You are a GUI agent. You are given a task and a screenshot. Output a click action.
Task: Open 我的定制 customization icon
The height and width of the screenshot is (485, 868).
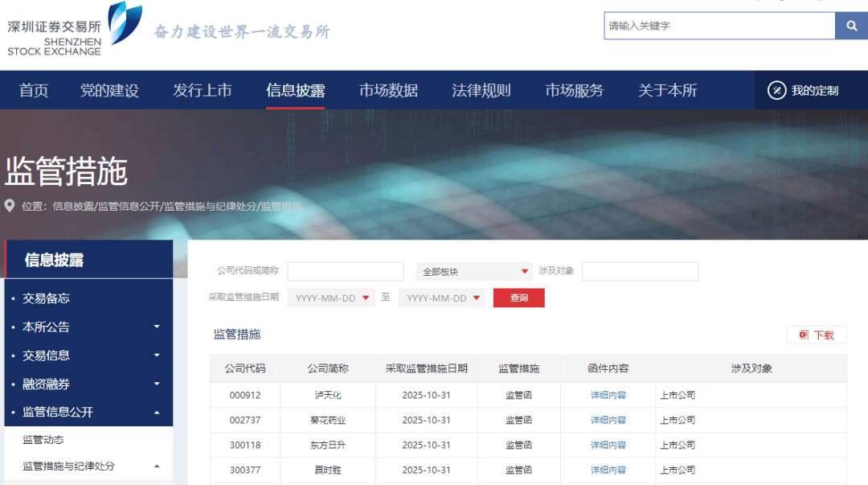[x=776, y=90]
